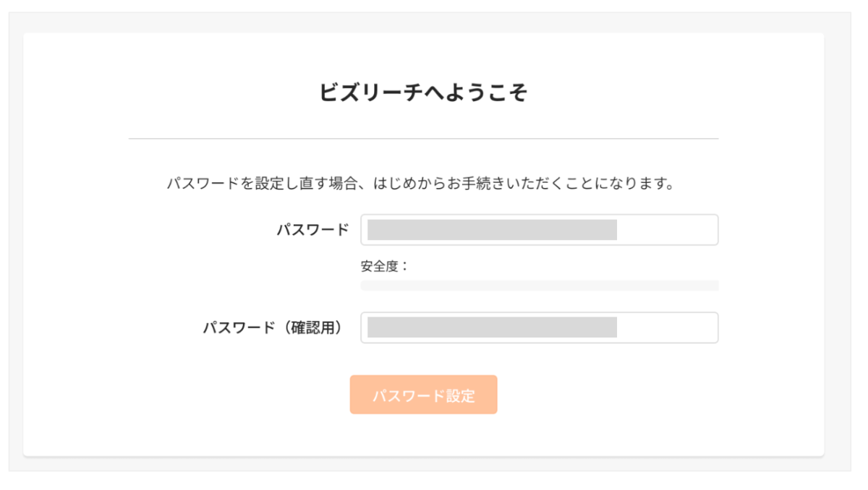Focus the パスワード（確認用） input field

[x=539, y=328]
